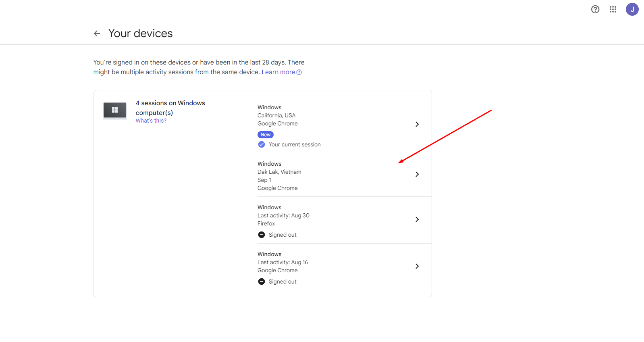The image size is (644, 342).
Task: Click the Windows computer device icon
Action: 115,111
